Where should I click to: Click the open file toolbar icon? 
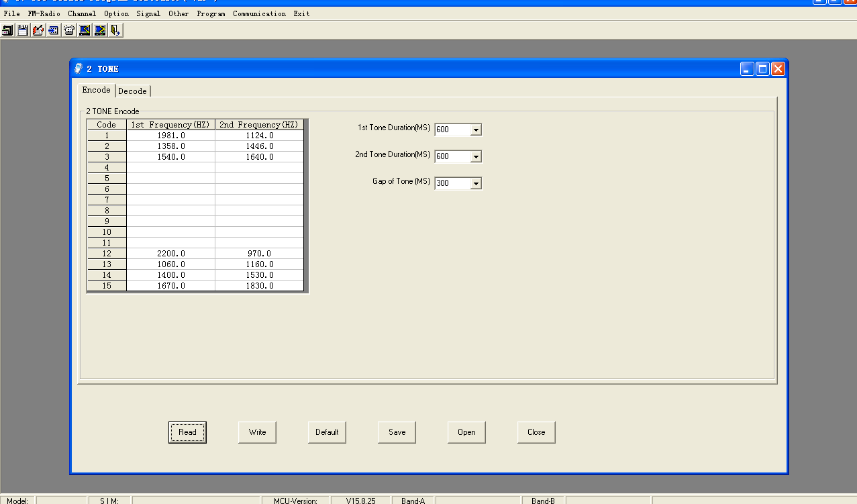[x=7, y=30]
